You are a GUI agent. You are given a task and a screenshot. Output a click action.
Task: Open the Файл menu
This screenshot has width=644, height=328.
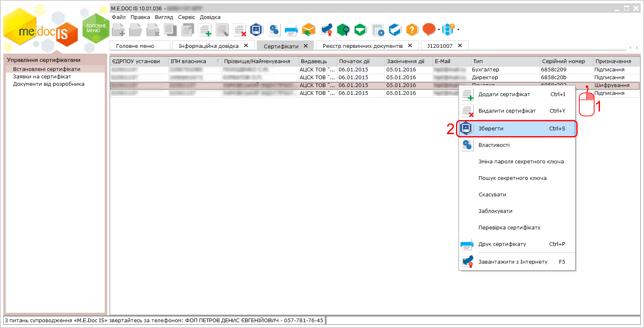tap(119, 17)
